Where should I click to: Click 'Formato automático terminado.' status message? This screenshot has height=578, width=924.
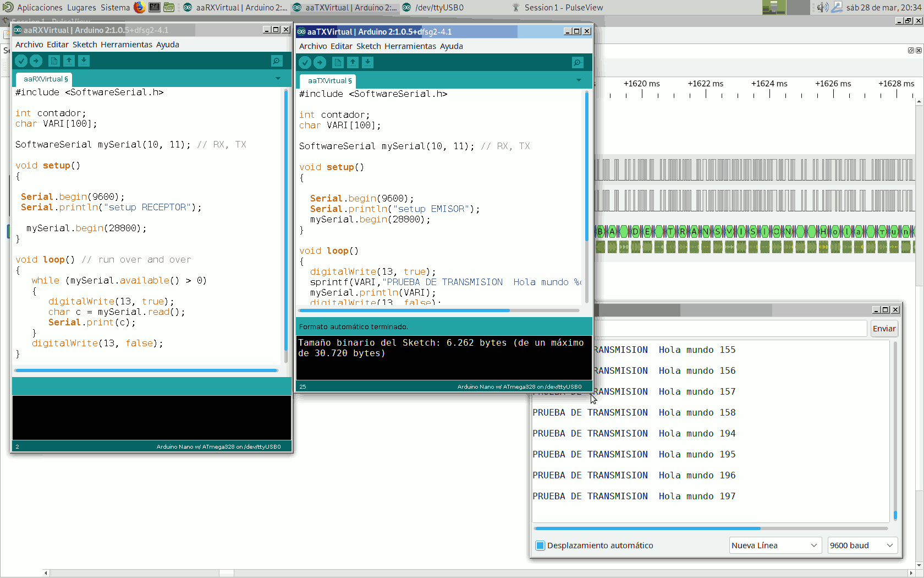pyautogui.click(x=354, y=327)
